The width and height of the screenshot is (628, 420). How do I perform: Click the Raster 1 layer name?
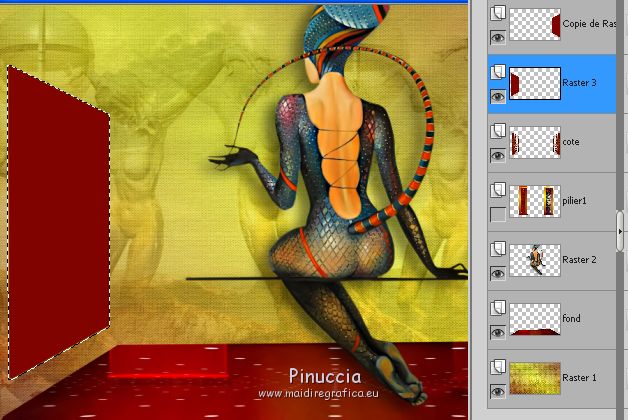579,378
